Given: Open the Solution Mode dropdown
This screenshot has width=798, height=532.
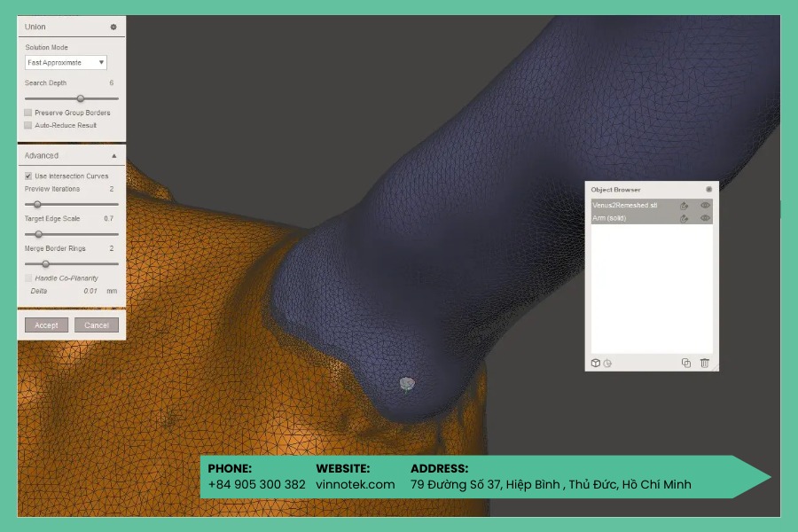Looking at the screenshot, I should pos(66,63).
